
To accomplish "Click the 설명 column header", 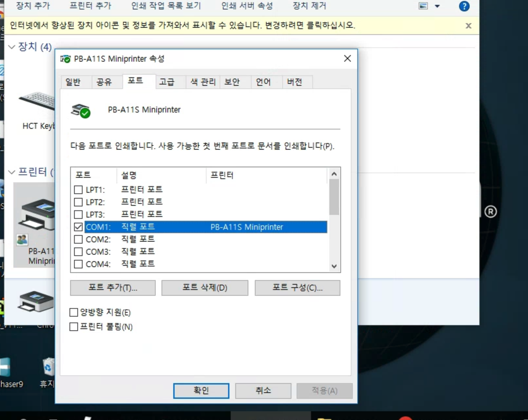I will (162, 175).
